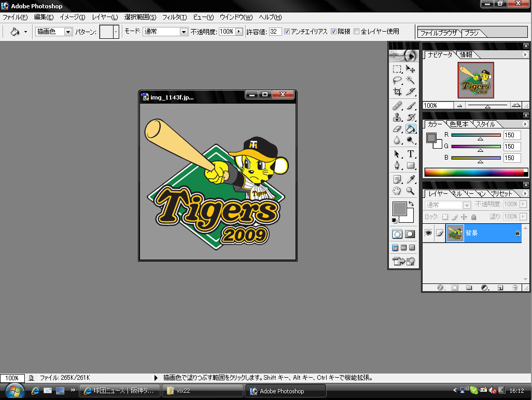Viewport: 532px width, 400px height.
Task: Click Navigator zoom out button
Action: [x=460, y=106]
